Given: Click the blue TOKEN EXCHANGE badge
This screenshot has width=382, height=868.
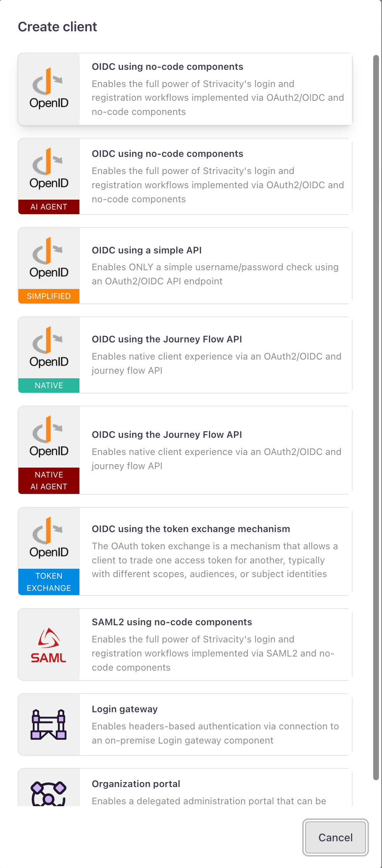Looking at the screenshot, I should point(49,582).
